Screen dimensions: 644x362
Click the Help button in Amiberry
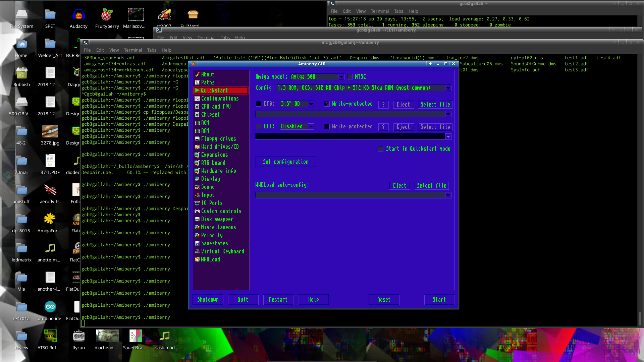point(314,300)
